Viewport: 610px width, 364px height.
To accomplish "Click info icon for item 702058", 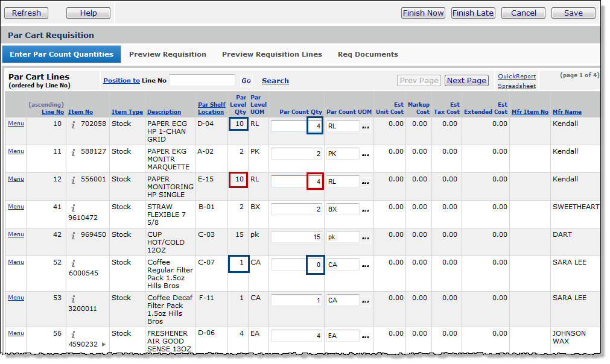I will pos(73,125).
